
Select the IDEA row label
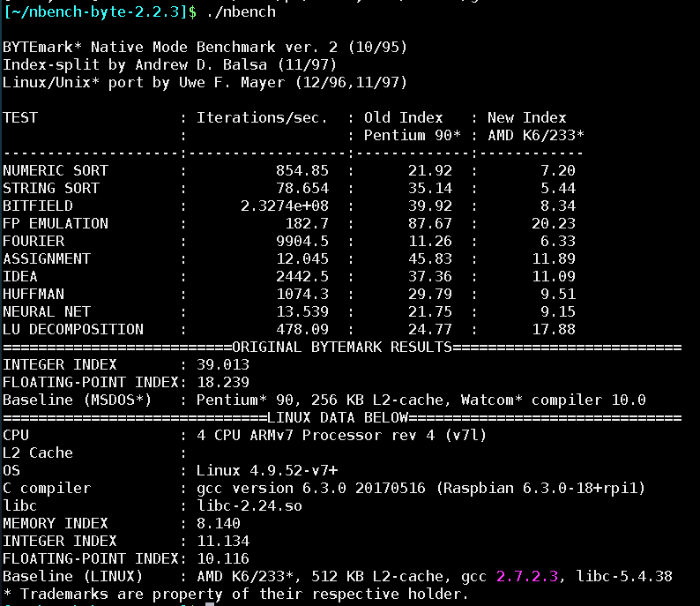point(20,276)
